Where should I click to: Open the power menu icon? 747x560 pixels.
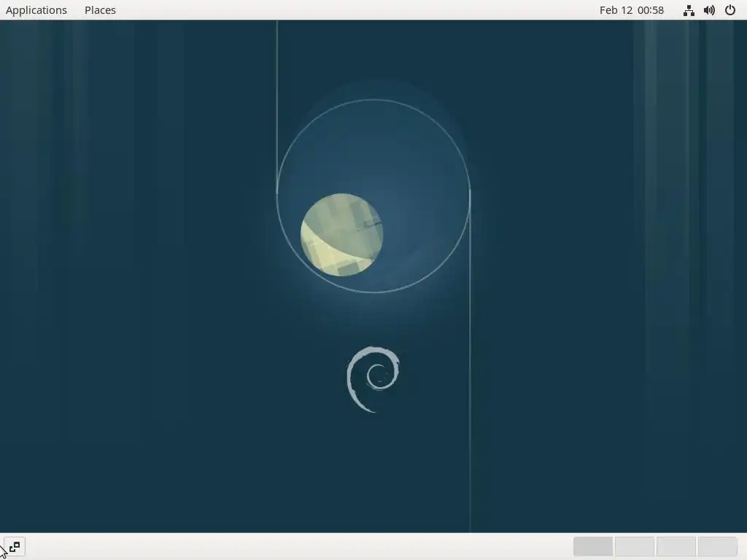(729, 10)
